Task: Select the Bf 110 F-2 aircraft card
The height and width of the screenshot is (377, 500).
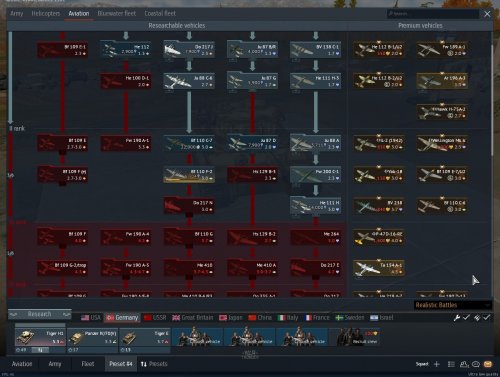Action: point(189,174)
